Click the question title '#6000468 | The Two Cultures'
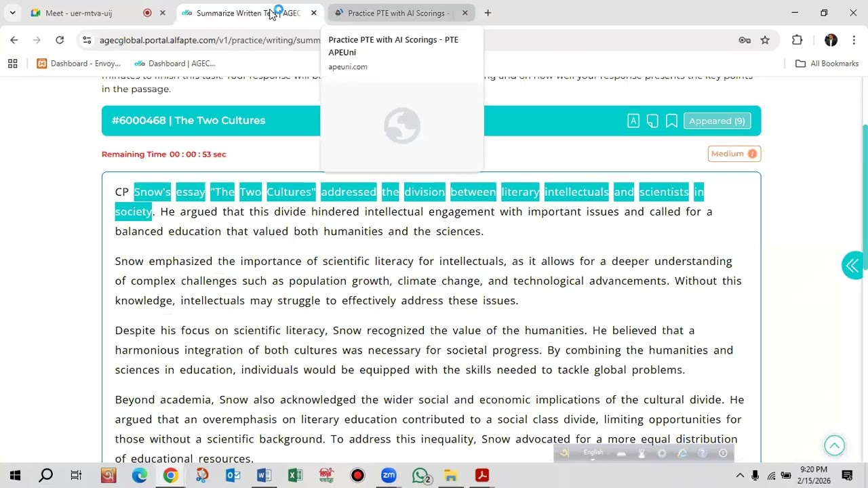Screen dimensions: 868x488 (189, 121)
